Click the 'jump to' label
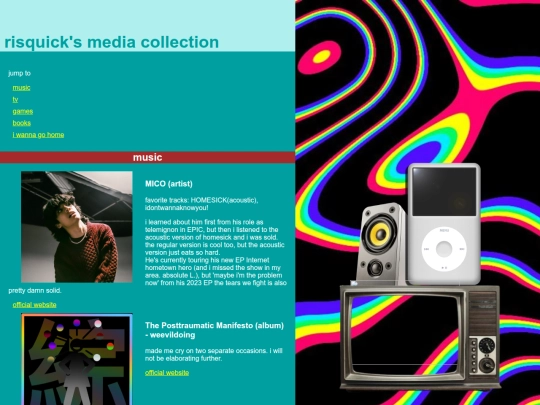Image resolution: width=540 pixels, height=405 pixels. (19, 73)
